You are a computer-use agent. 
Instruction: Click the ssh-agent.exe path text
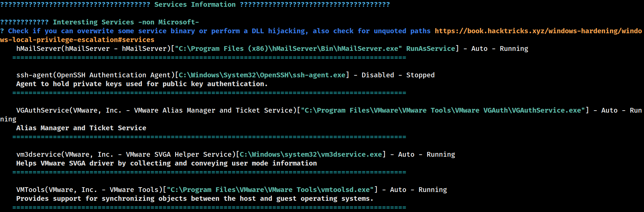(x=262, y=75)
